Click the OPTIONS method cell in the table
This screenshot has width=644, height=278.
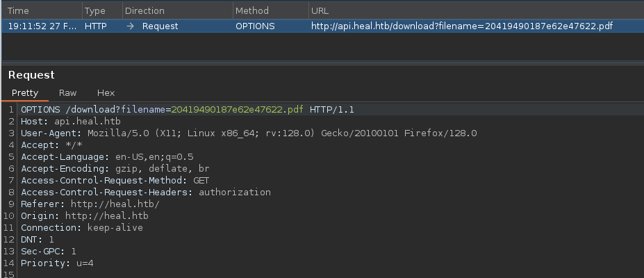(x=255, y=26)
